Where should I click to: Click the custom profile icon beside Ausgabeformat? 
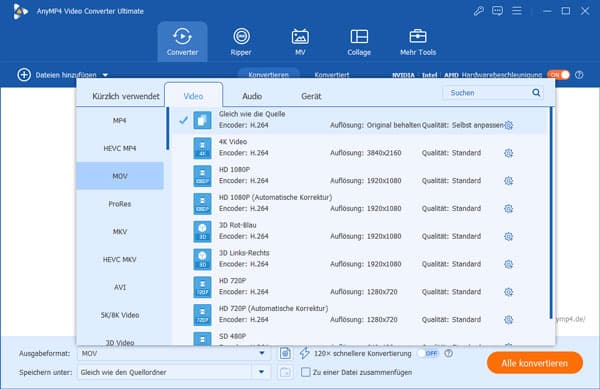(x=285, y=353)
